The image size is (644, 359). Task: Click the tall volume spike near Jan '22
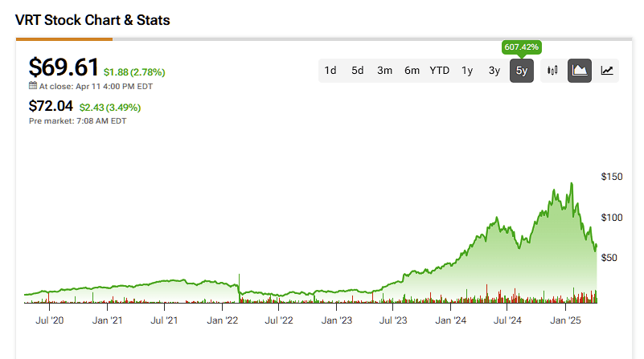click(239, 288)
